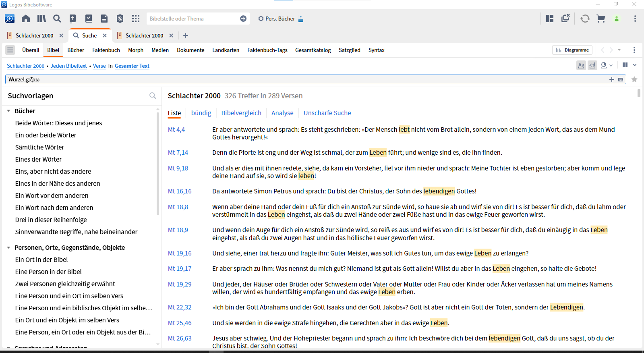Close the Suche tab
Screen dimensions: 644x353
[105, 35]
